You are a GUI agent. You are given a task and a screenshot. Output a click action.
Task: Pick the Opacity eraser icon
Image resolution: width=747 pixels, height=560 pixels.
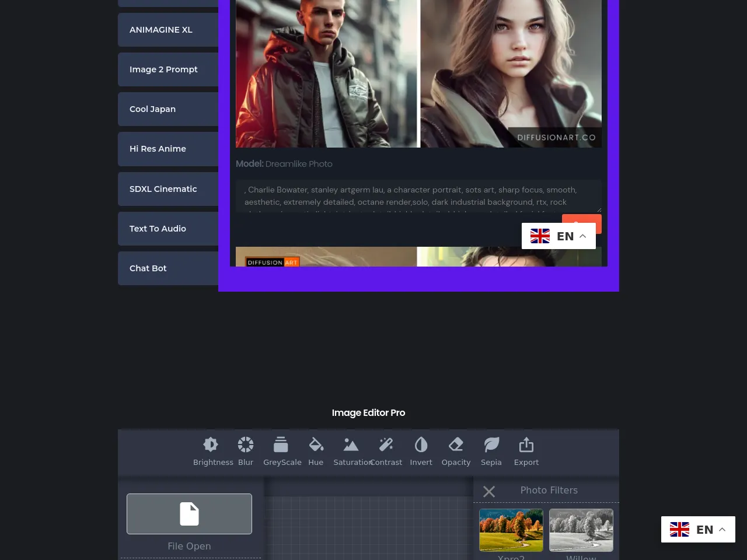point(456,445)
